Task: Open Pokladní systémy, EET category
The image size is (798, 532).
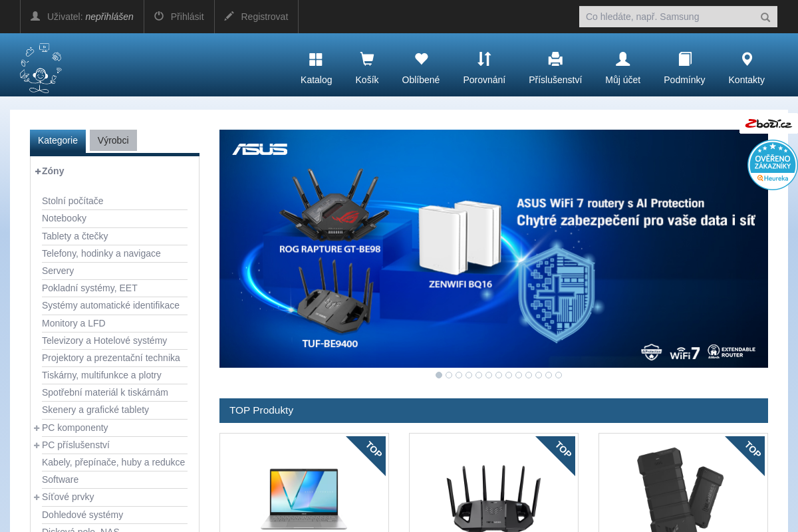Action: [x=90, y=288]
